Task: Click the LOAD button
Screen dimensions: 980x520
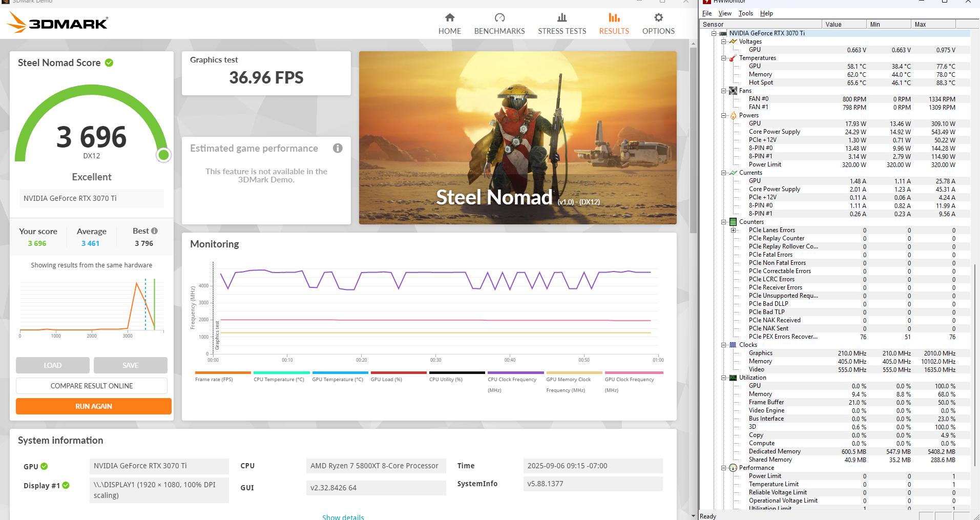Action: pyautogui.click(x=53, y=365)
